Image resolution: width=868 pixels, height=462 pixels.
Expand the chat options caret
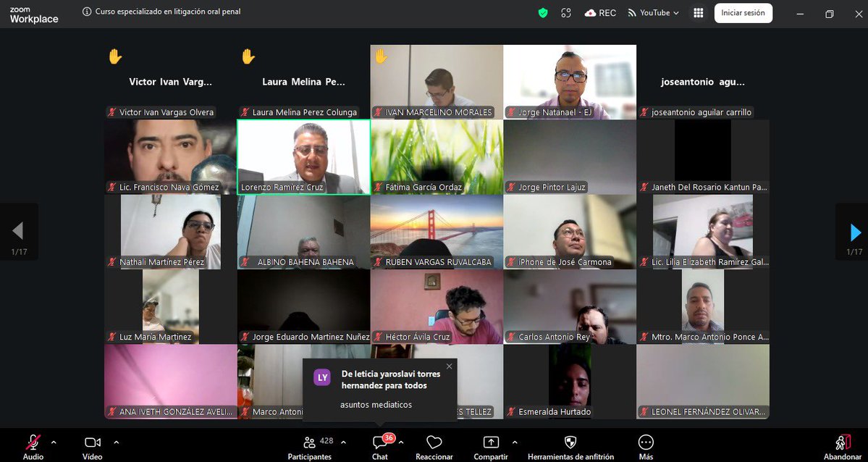tap(401, 442)
